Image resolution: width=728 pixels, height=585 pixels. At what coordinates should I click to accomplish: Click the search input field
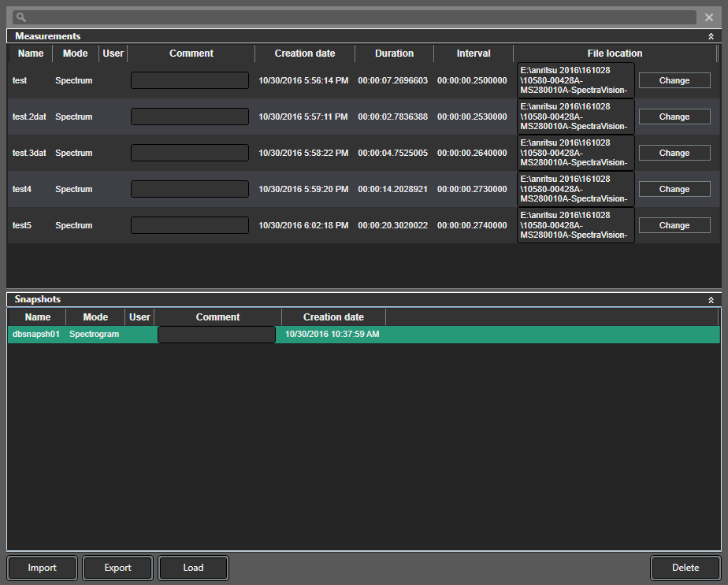[355, 17]
